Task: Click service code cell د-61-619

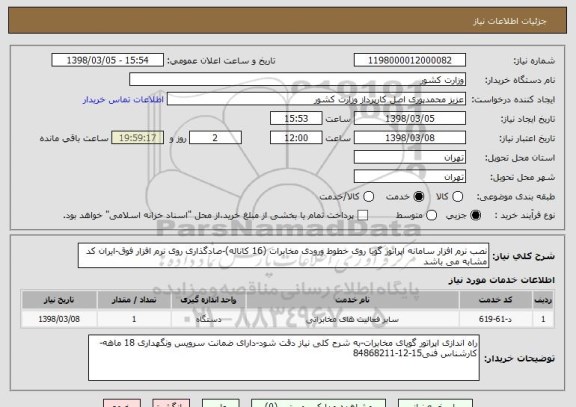Action: pos(495,319)
